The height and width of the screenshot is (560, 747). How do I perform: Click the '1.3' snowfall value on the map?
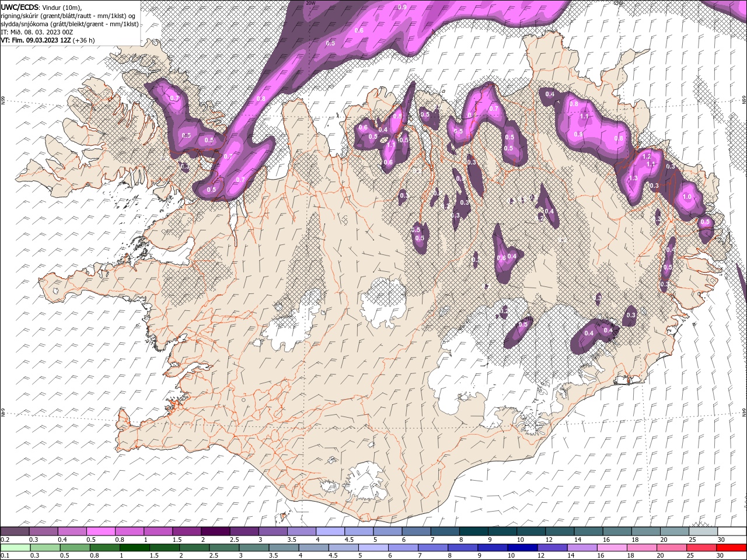pos(633,178)
